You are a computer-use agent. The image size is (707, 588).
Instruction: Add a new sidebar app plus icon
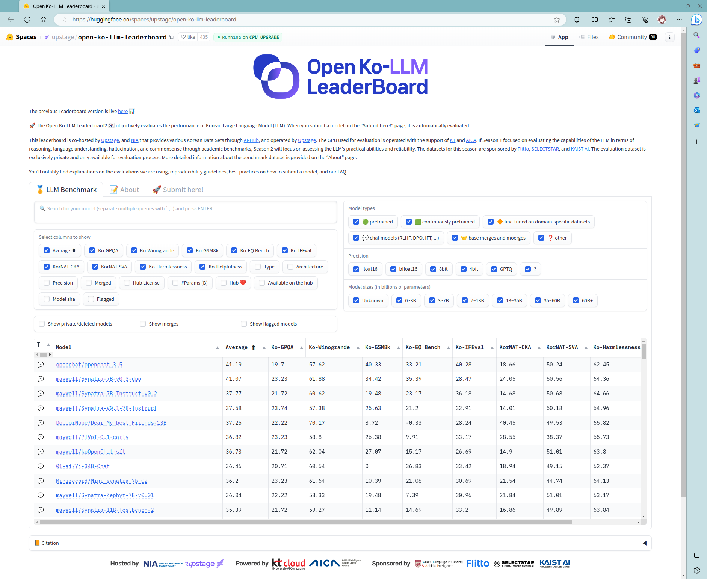tap(697, 142)
